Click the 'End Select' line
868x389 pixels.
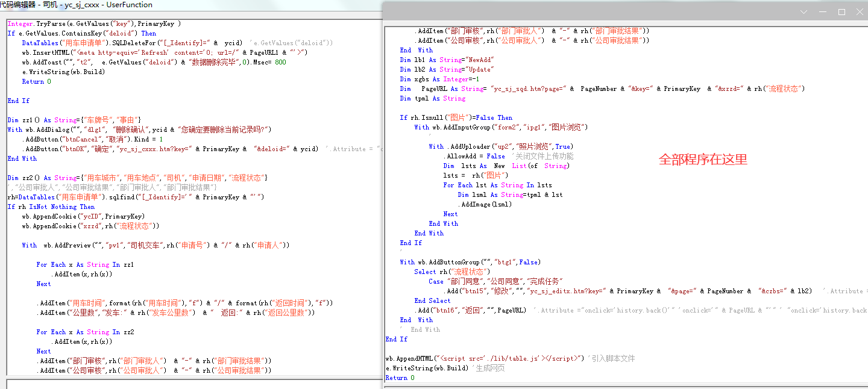tap(433, 300)
